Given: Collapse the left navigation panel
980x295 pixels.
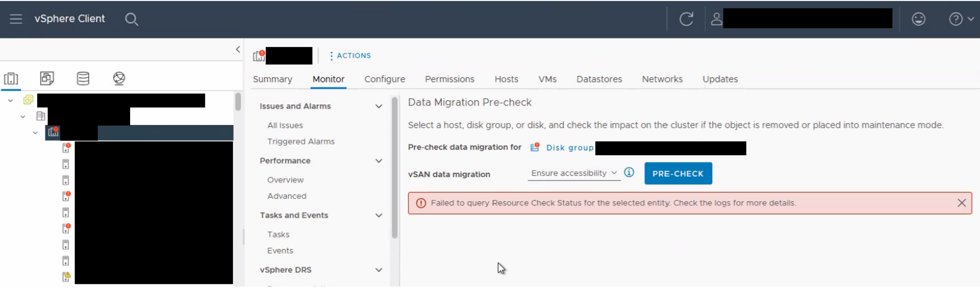Looking at the screenshot, I should [x=238, y=49].
